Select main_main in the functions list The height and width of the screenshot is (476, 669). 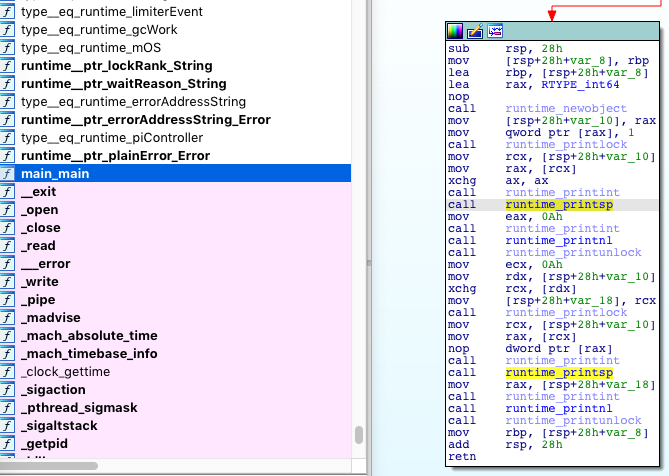point(175,174)
